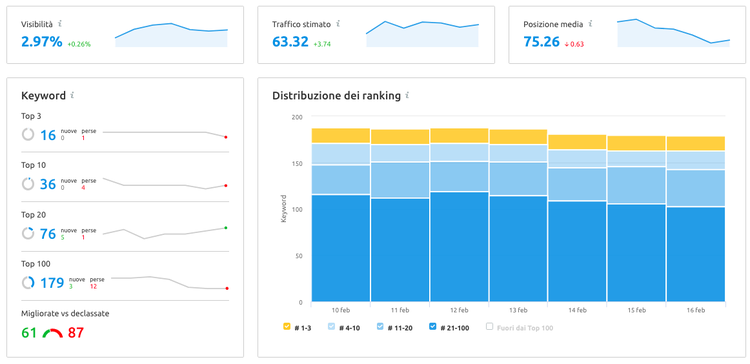Image resolution: width=750 pixels, height=364 pixels.
Task: Select the 13 feb stacked bar
Action: pos(518,215)
